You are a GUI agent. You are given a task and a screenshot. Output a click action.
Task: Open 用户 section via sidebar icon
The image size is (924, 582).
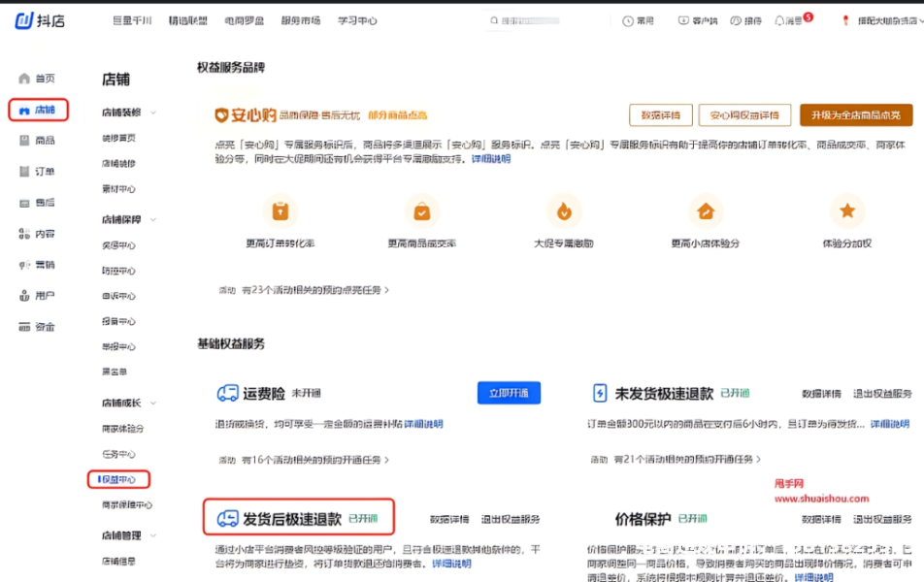point(25,296)
